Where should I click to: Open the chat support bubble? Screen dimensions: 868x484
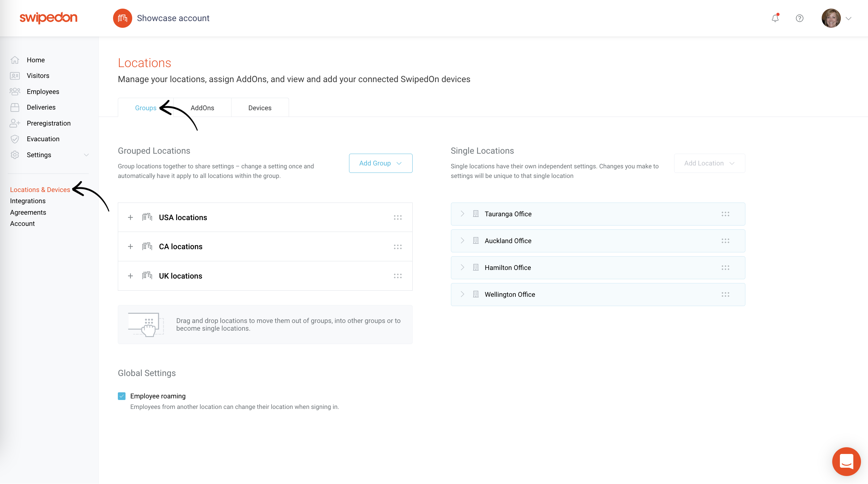[x=846, y=461]
